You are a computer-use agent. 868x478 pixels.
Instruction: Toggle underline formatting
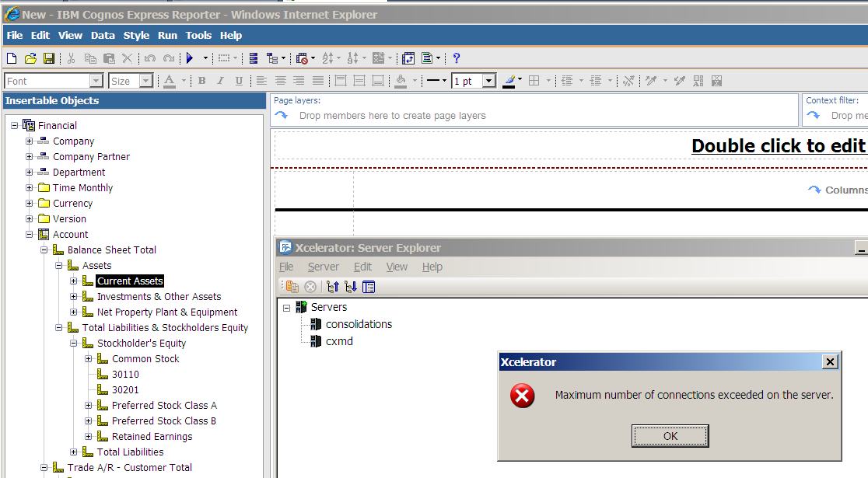pos(239,81)
